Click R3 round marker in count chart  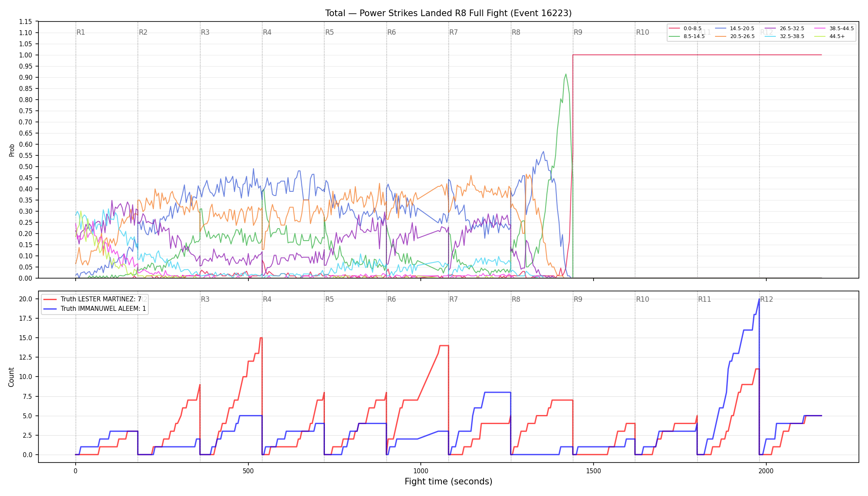click(x=205, y=299)
